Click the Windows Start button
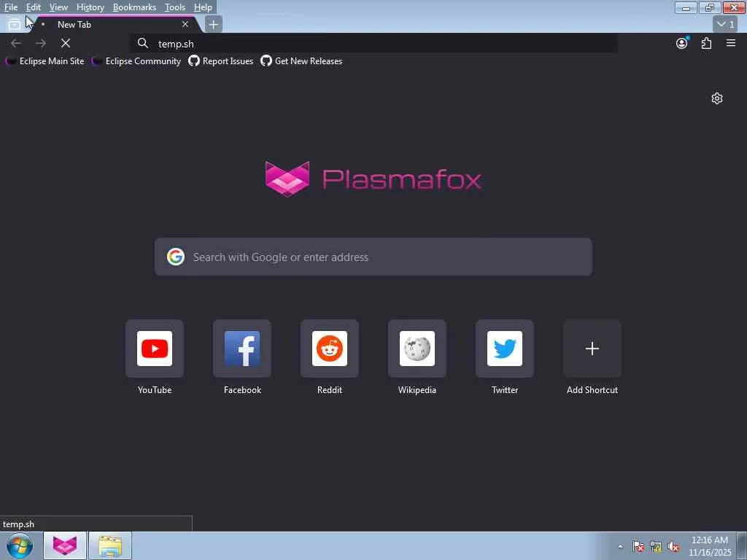747x560 pixels. (20, 545)
